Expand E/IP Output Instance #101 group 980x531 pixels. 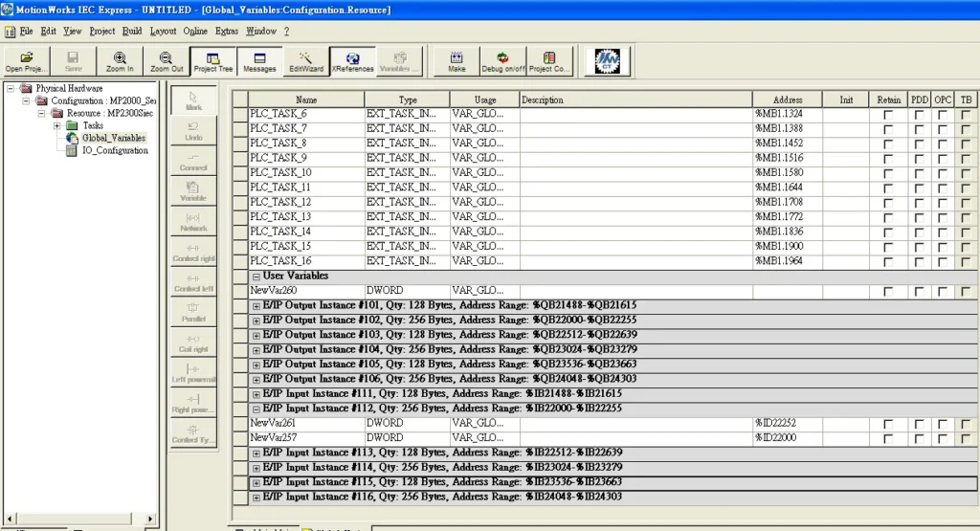pyautogui.click(x=256, y=306)
